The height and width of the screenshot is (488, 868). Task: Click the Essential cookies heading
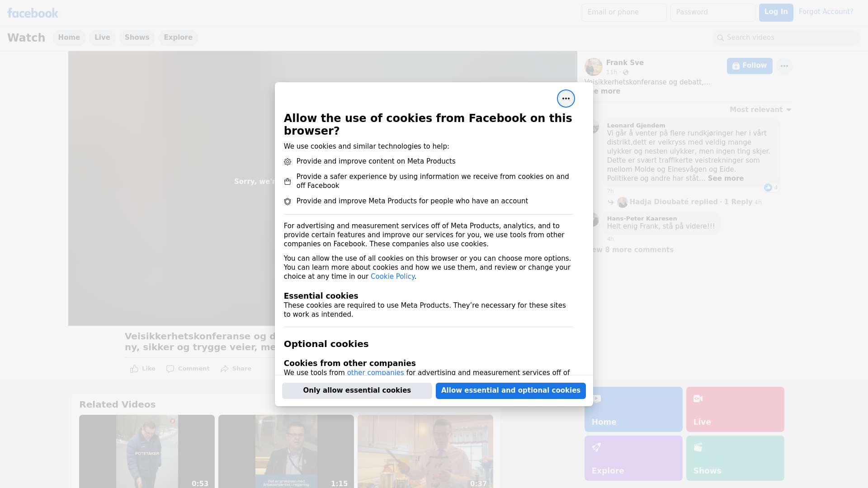pos(321,296)
